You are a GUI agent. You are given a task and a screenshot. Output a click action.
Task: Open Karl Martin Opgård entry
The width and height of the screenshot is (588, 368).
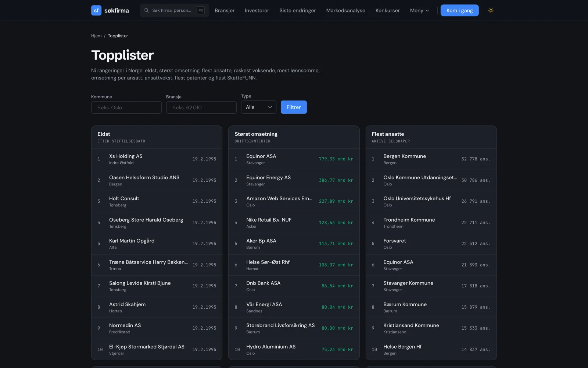(157, 244)
